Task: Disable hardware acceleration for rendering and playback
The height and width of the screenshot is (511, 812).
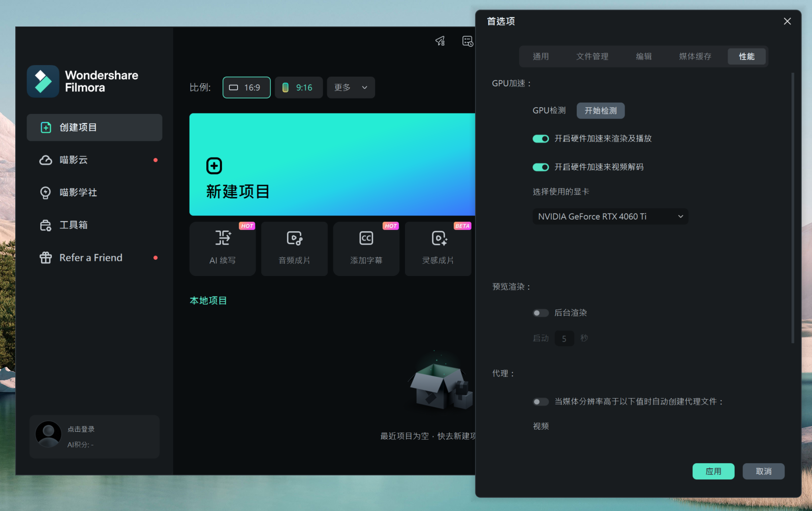Action: coord(541,139)
